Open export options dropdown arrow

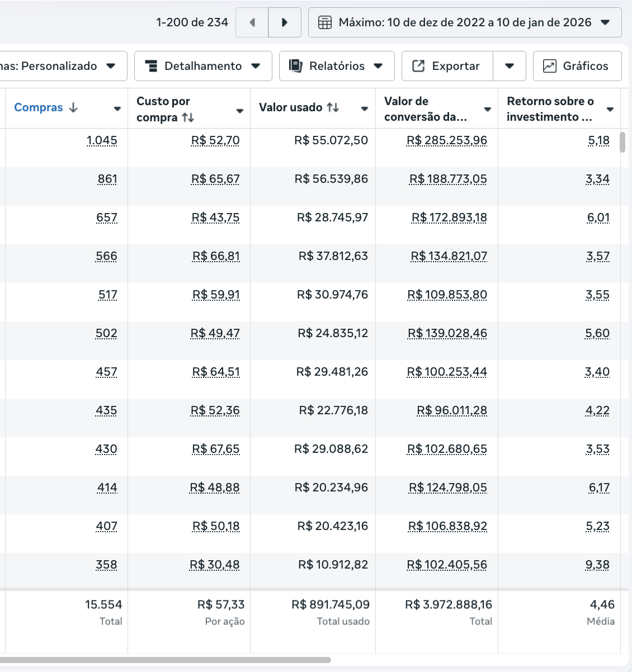click(x=510, y=66)
